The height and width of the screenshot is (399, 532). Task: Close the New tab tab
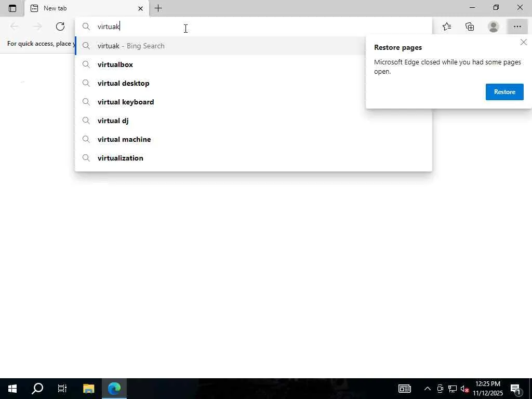(140, 8)
